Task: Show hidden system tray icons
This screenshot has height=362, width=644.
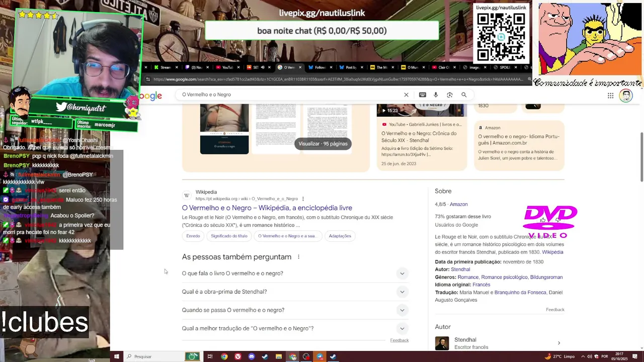Action: 583,356
